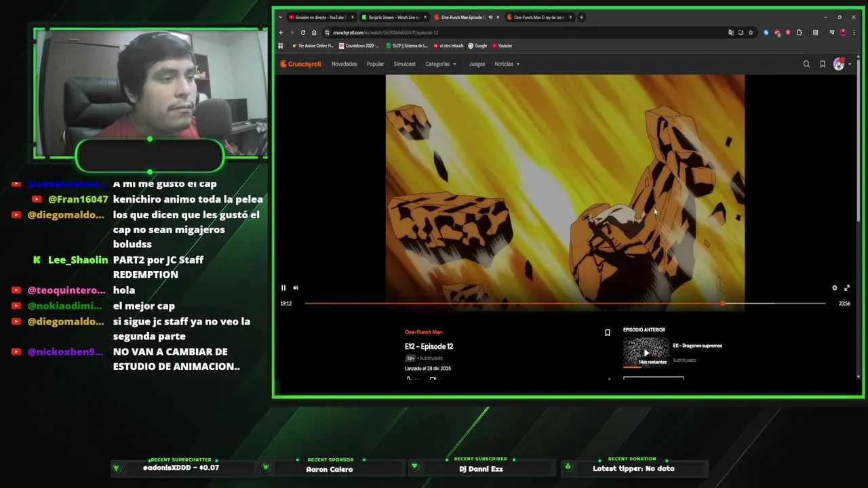Screen dimensions: 868x488
Task: Go back in browser history
Action: [281, 33]
